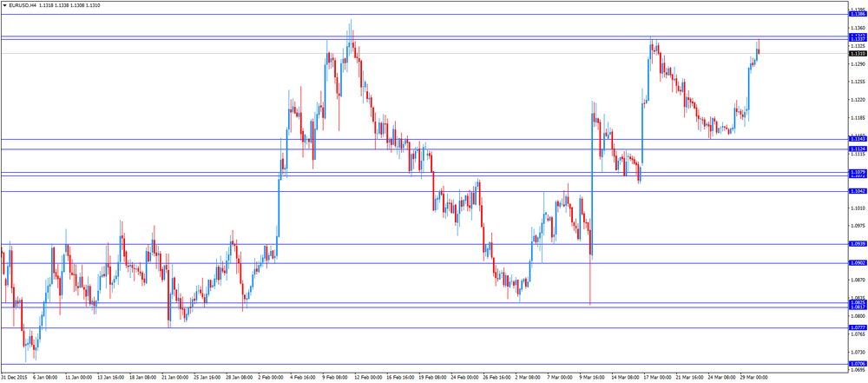Click the 11 Jan 00:00 time axis label
The height and width of the screenshot is (383, 868).
77,376
